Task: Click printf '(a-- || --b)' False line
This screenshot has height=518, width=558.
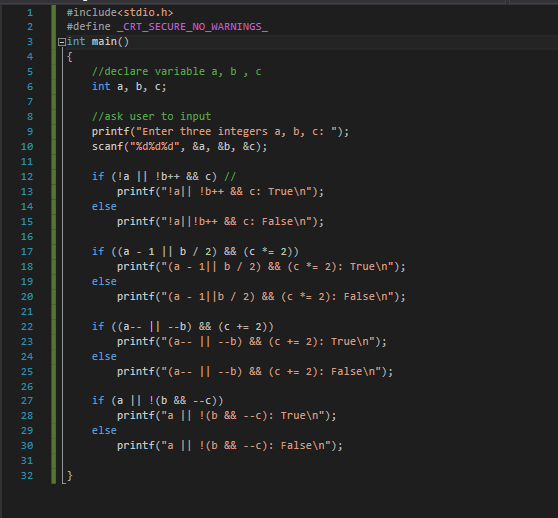Action: pos(255,372)
